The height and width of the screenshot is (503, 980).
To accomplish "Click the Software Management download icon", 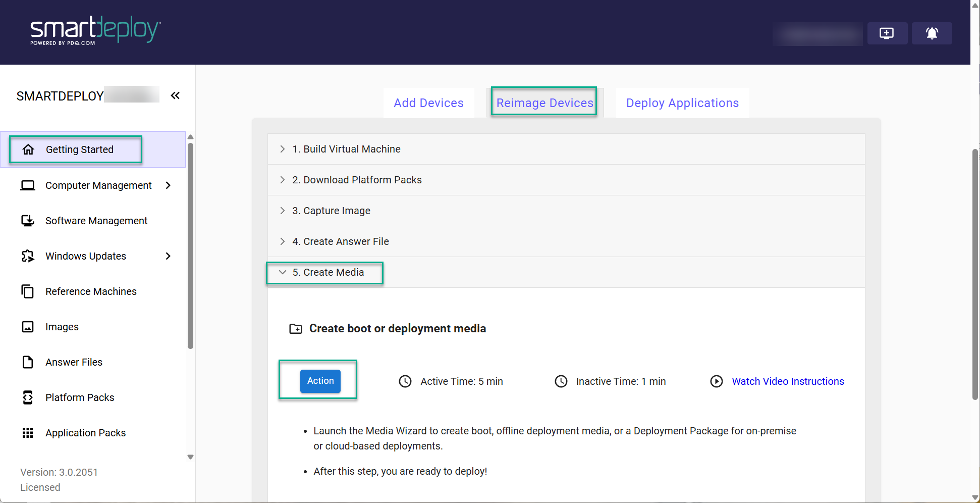I will (28, 221).
